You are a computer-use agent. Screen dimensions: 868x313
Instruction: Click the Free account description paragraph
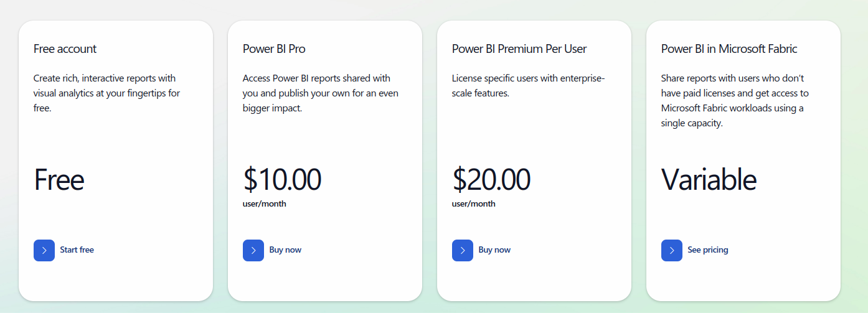107,93
